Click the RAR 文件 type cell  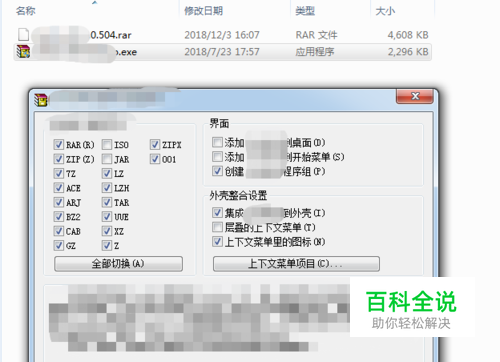tap(316, 35)
